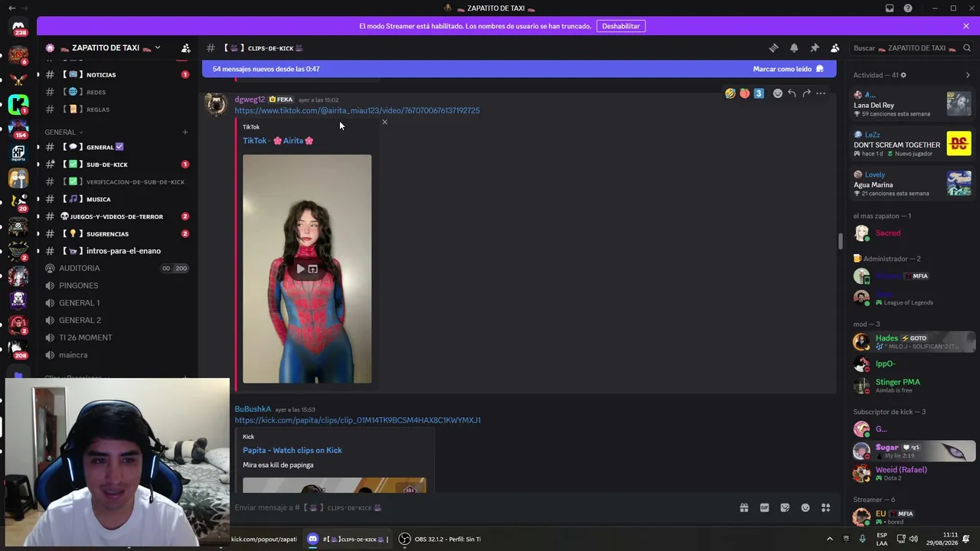Open activity settings gear icon

[903, 75]
